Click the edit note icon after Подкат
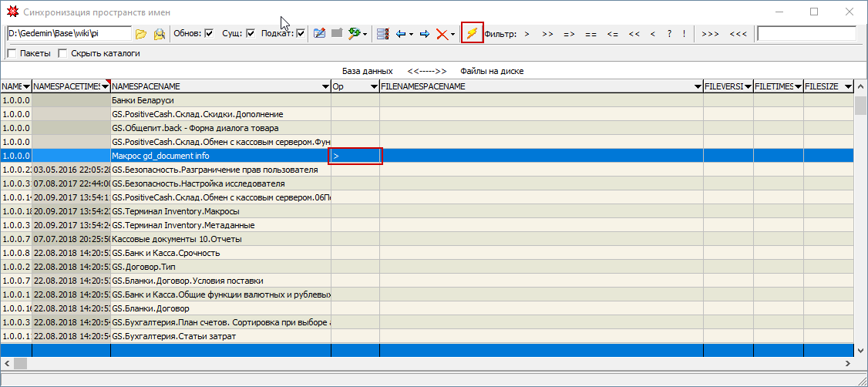Image resolution: width=868 pixels, height=387 pixels. point(320,34)
